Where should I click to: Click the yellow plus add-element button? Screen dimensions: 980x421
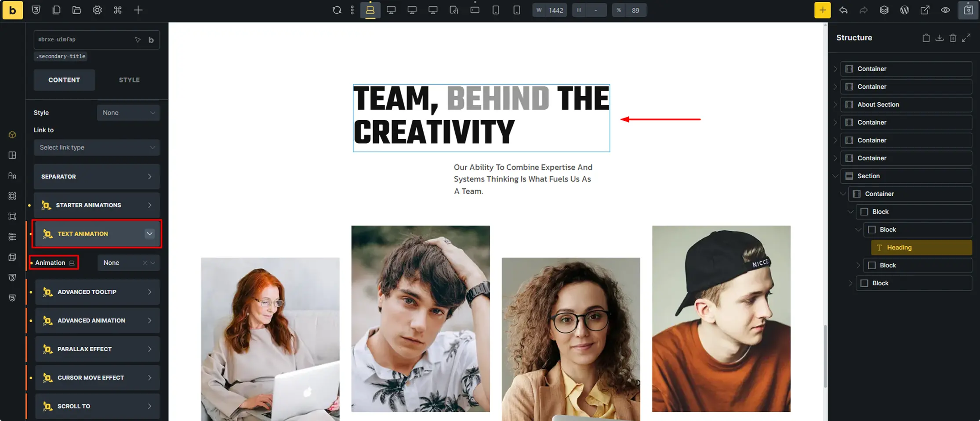click(x=822, y=10)
